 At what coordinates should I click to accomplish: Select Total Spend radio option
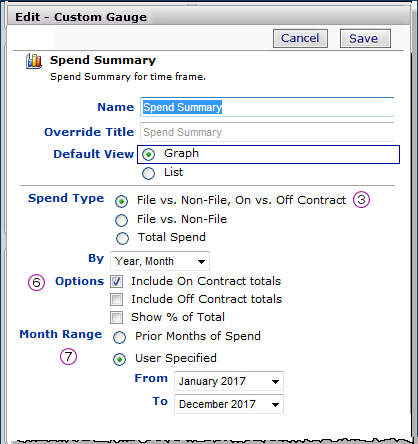(x=122, y=238)
